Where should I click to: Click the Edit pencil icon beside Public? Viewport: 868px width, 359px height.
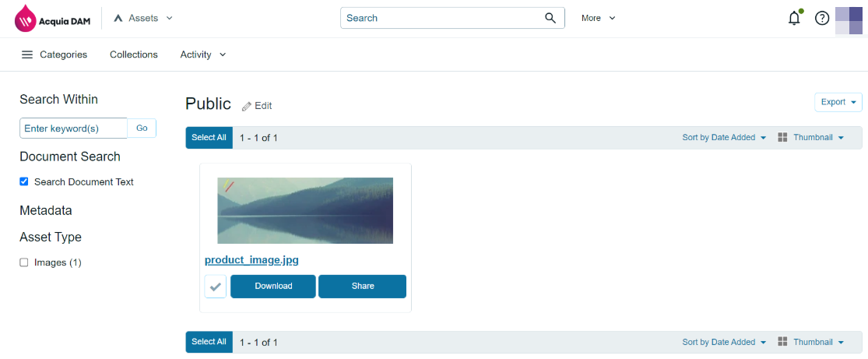pyautogui.click(x=247, y=106)
